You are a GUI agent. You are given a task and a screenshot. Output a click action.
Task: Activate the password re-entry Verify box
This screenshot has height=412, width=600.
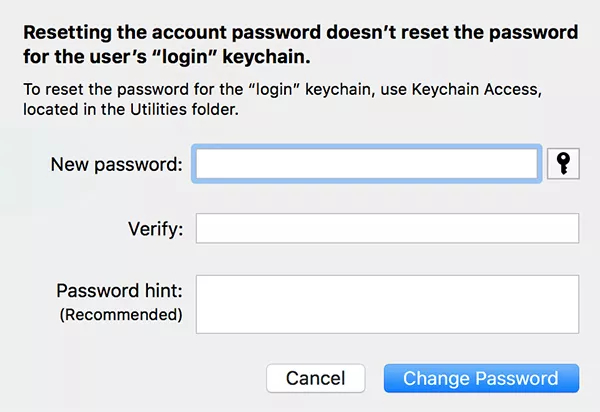point(387,229)
